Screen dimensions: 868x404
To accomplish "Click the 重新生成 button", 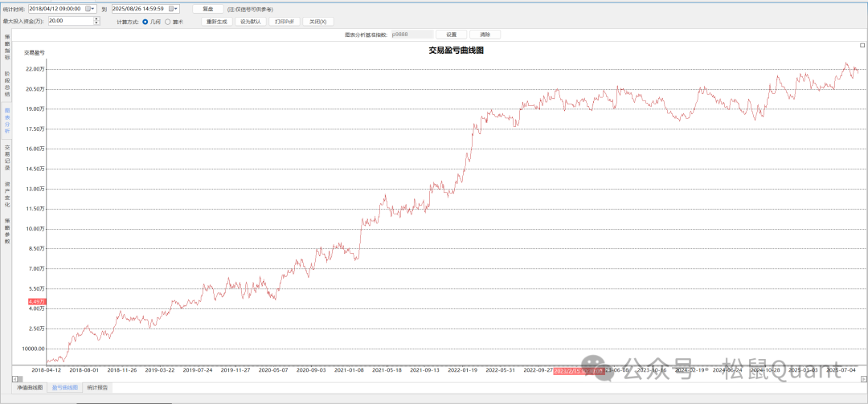I will point(216,22).
